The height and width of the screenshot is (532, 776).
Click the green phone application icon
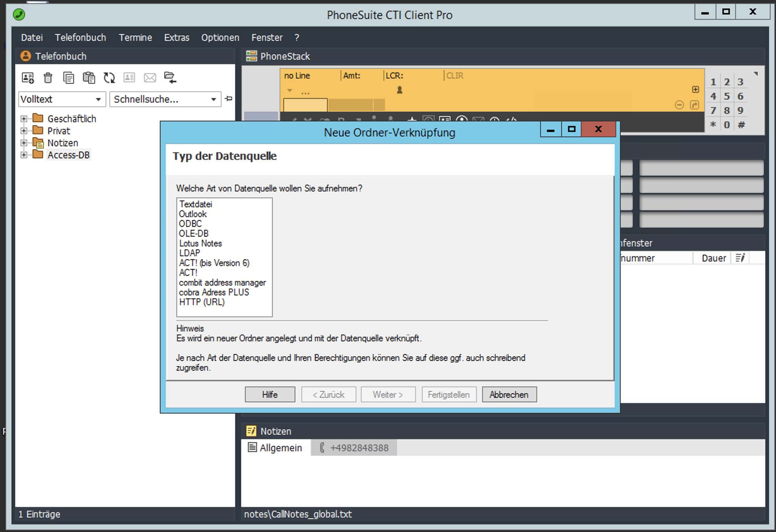click(19, 15)
